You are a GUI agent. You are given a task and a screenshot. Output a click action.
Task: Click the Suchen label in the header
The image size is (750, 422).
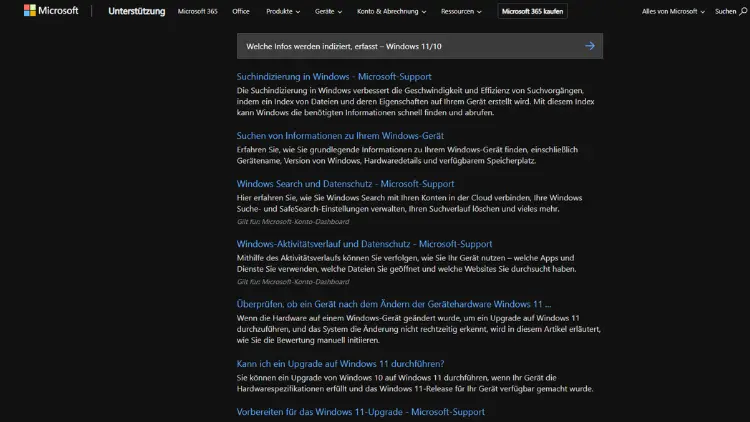pos(725,11)
